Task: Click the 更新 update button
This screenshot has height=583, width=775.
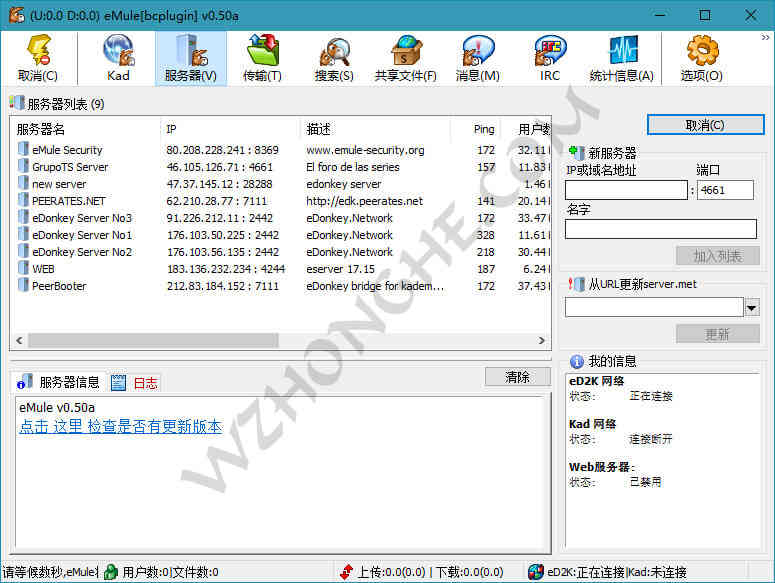Action: pos(718,334)
